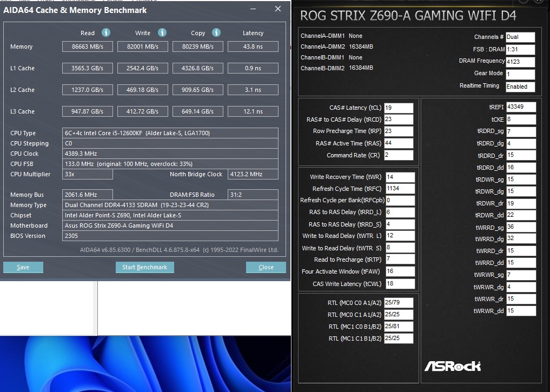Select Memory Copy value 80239 MB/s
Screen dimensions: 550x392
[x=198, y=46]
